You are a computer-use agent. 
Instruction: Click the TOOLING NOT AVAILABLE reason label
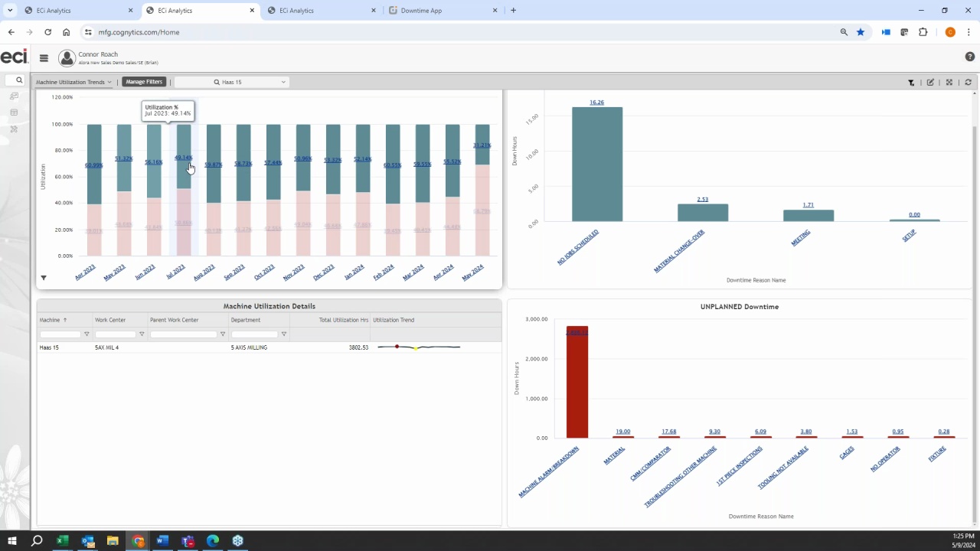pyautogui.click(x=783, y=468)
